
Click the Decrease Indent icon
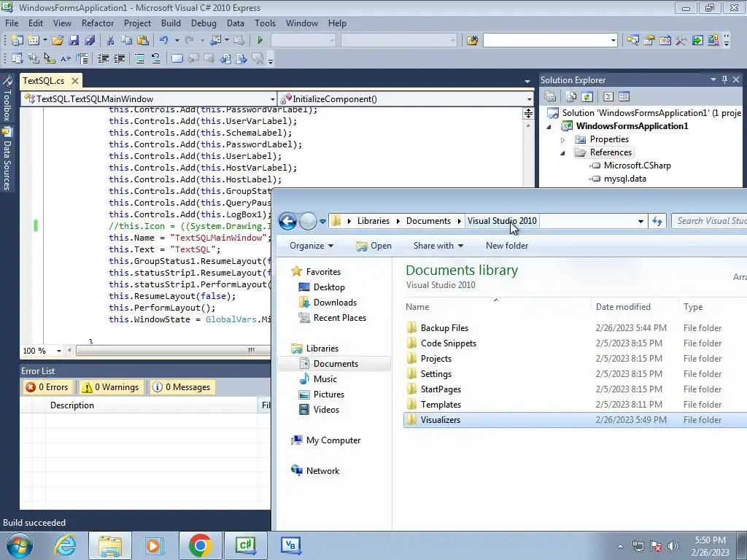pos(103,58)
